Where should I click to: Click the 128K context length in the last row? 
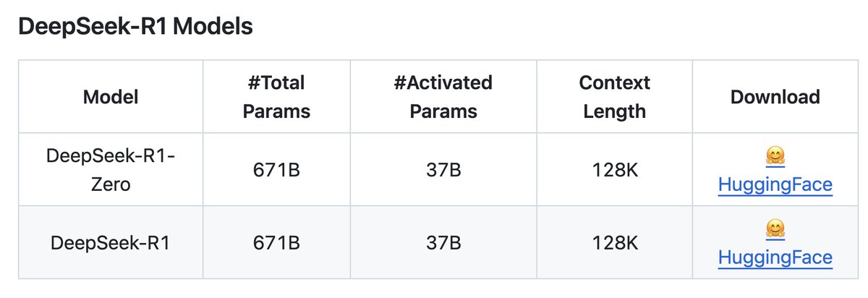tap(614, 243)
